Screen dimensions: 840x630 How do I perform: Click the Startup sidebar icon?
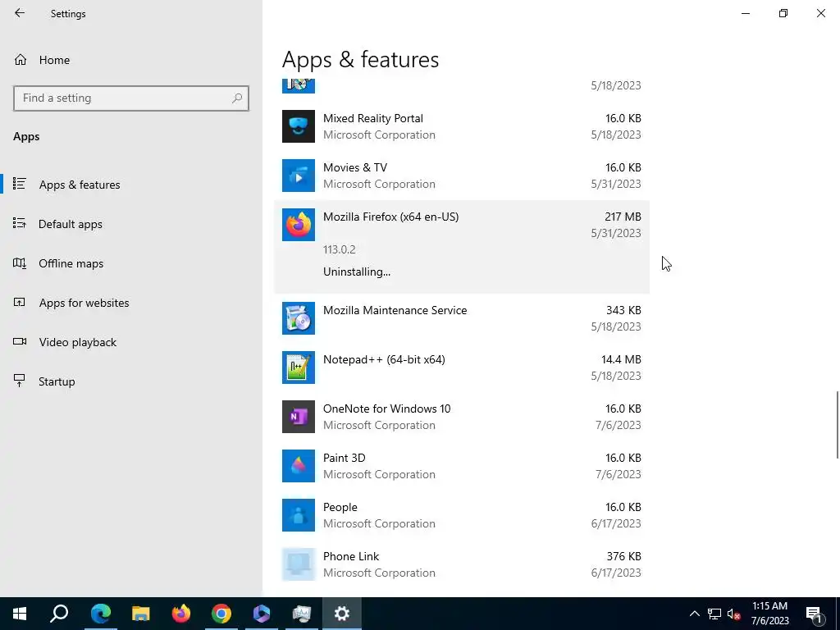[x=20, y=381]
